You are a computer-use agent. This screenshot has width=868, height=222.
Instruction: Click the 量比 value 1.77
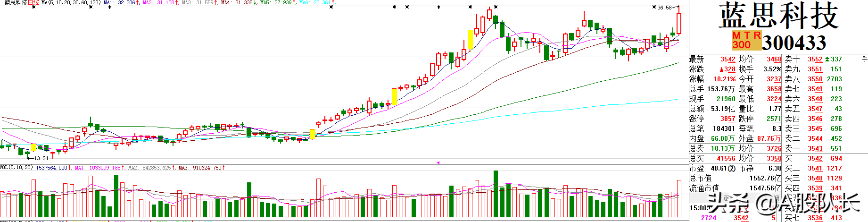pos(775,109)
